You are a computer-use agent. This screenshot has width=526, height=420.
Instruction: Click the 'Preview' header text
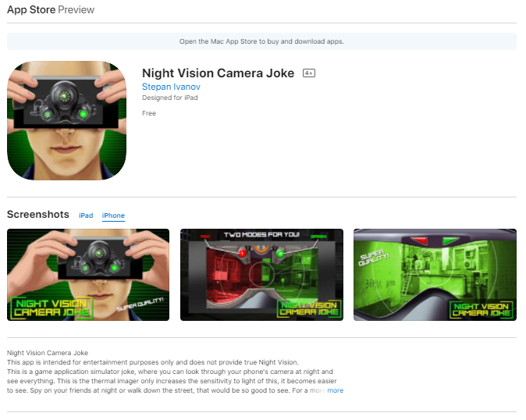pyautogui.click(x=76, y=9)
